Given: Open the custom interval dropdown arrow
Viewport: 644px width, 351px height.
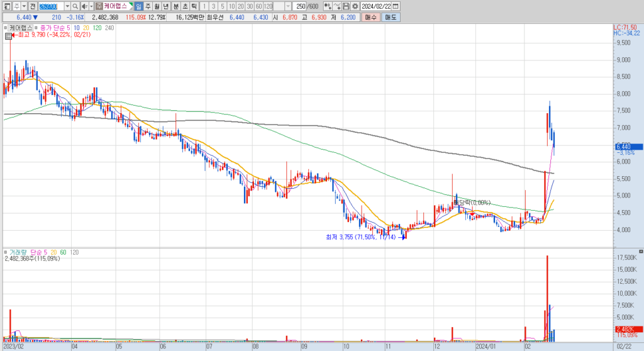Looking at the screenshot, I should (288, 6).
